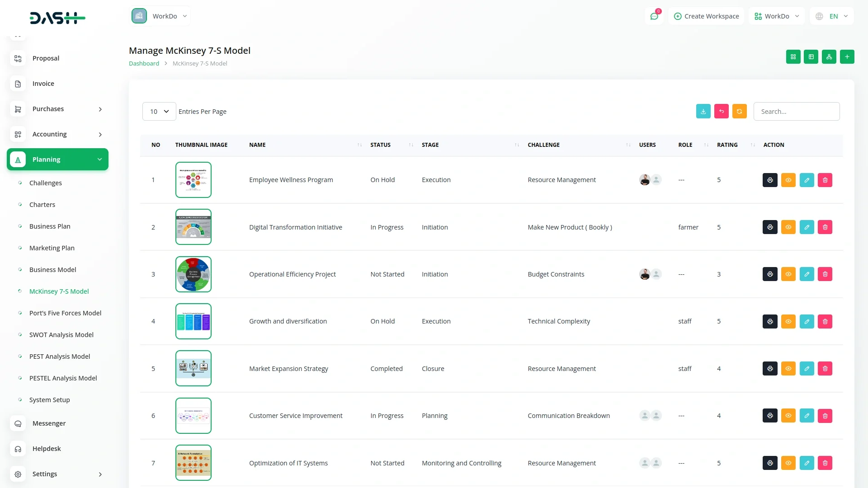
Task: View details of Growth and diversification
Action: pos(788,322)
